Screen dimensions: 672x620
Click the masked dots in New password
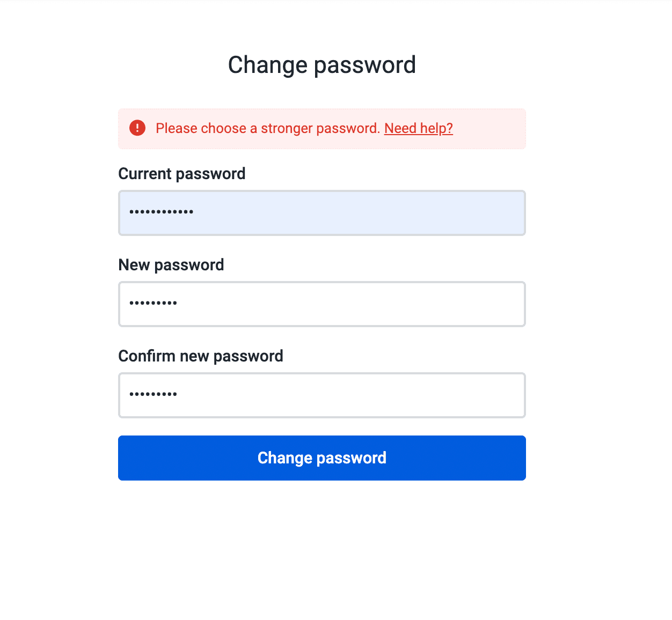(x=153, y=304)
